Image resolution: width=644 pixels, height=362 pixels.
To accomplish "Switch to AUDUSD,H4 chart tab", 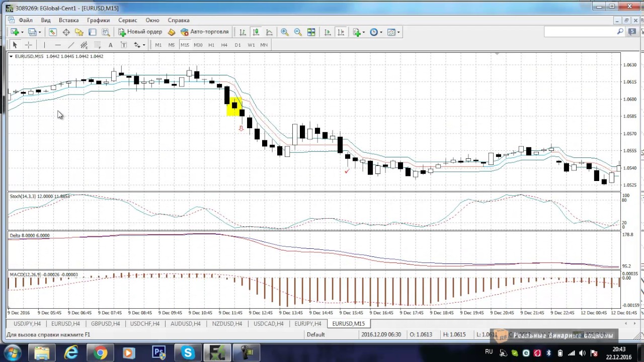I will [186, 324].
